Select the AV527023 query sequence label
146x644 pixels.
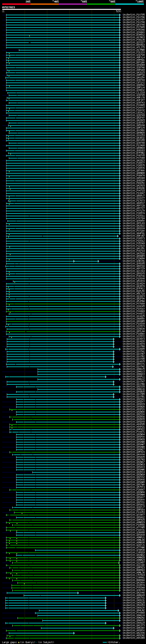click(8, 7)
